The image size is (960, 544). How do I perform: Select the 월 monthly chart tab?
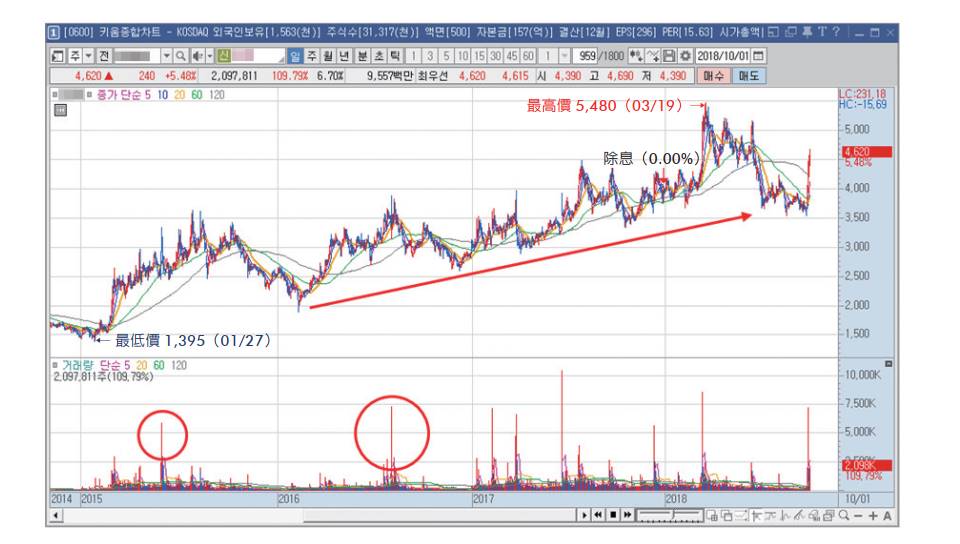tap(328, 56)
